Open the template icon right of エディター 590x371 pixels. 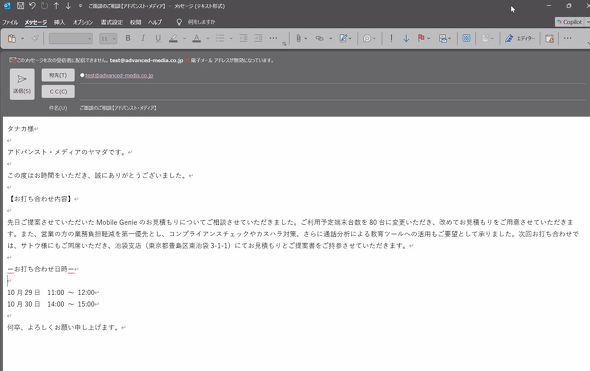pos(549,38)
